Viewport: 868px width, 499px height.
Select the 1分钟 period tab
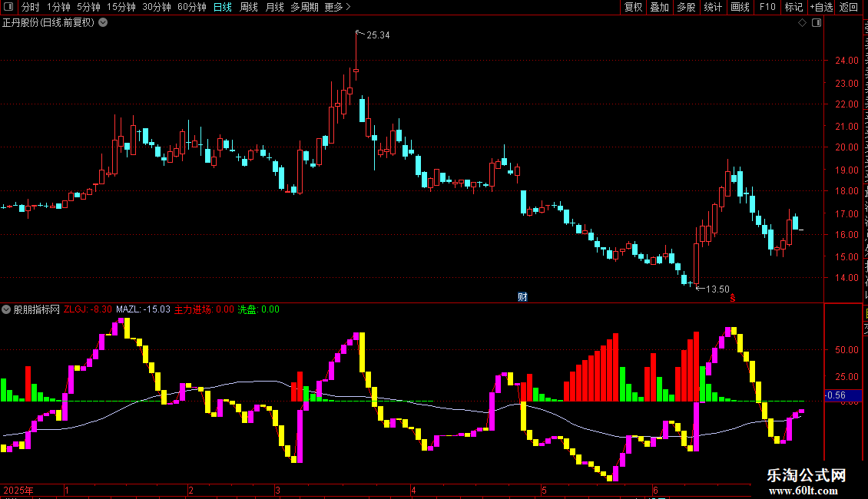(x=58, y=7)
